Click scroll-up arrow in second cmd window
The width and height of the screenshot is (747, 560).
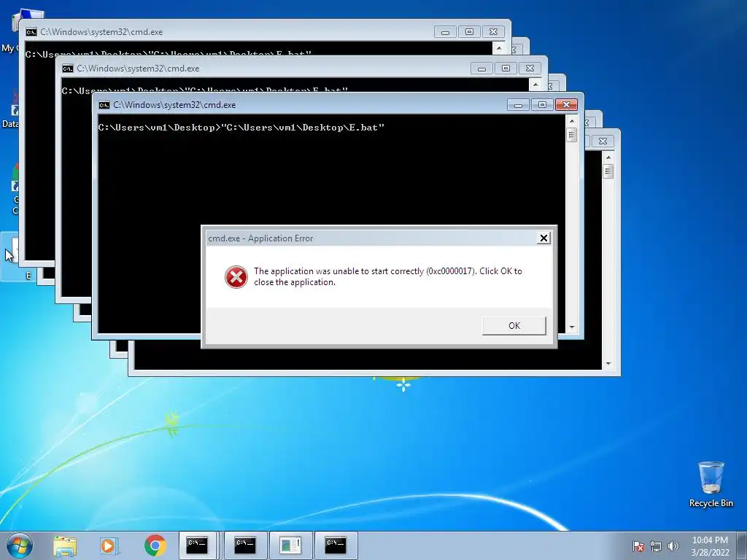coord(535,85)
